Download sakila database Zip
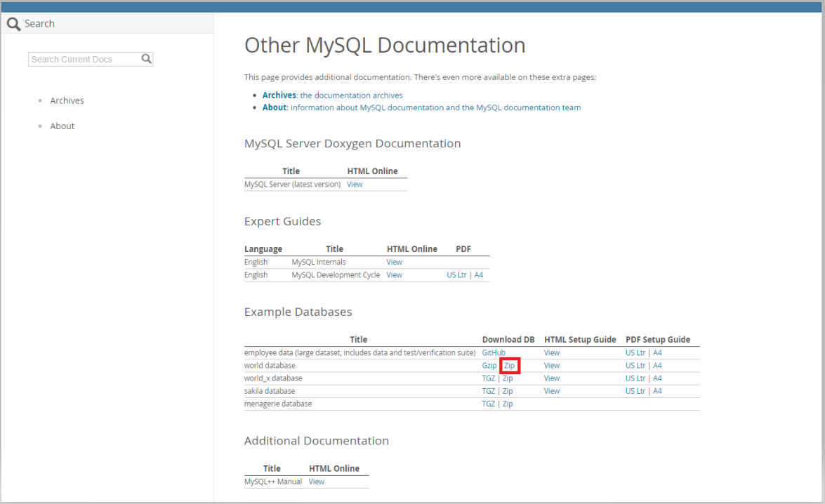Viewport: 825px width, 504px height. point(508,392)
